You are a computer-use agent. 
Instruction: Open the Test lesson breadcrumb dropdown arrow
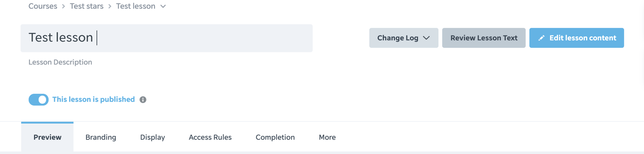coord(163,6)
